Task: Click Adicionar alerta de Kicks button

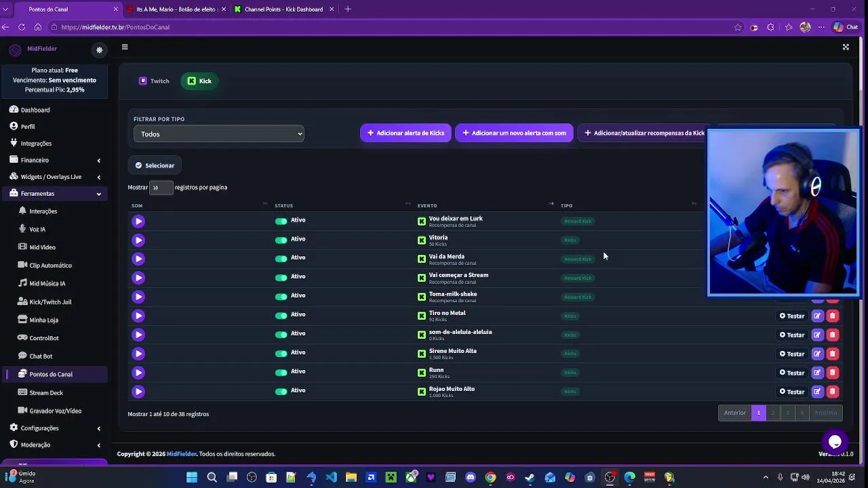Action: click(x=406, y=133)
